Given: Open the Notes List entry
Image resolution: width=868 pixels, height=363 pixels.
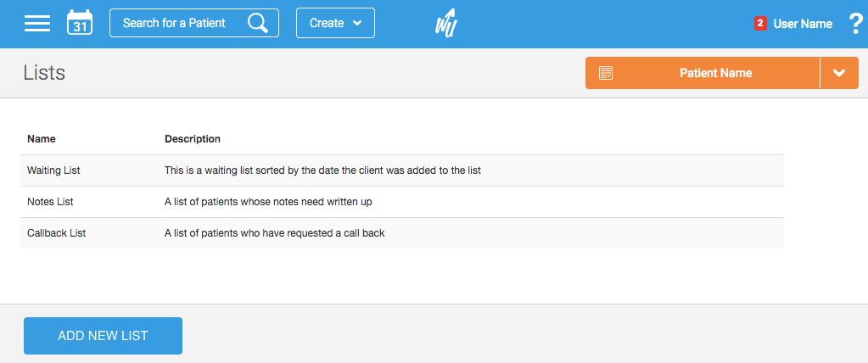Looking at the screenshot, I should 50,202.
